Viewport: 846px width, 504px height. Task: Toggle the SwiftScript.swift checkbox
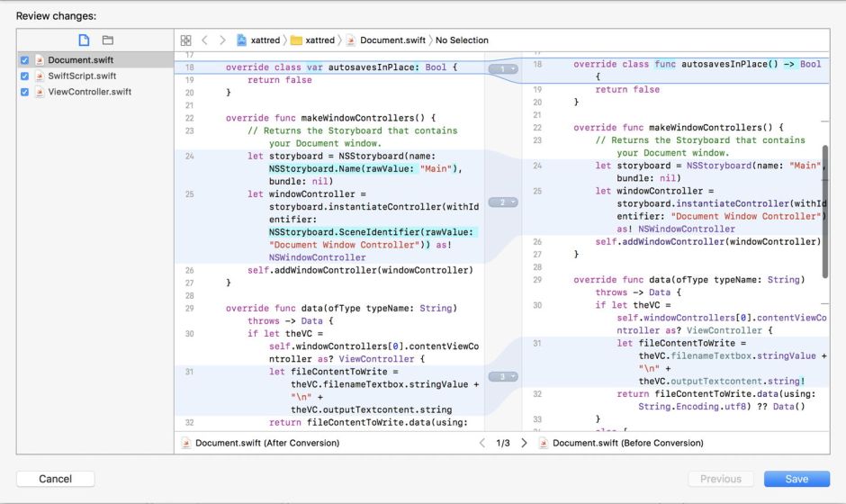pyautogui.click(x=25, y=76)
